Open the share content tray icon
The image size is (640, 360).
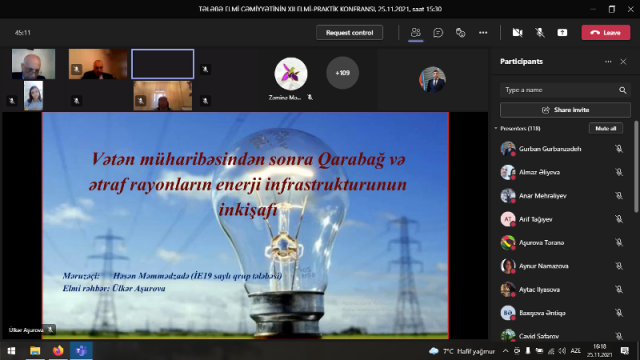[562, 33]
